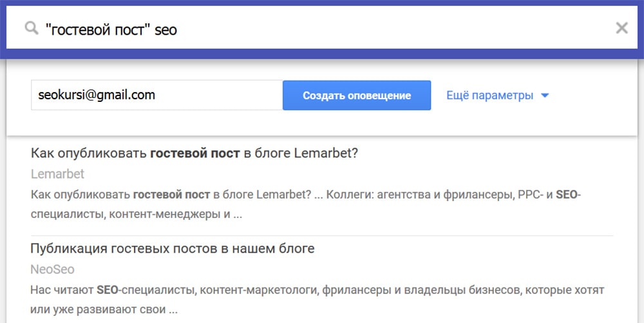Open the Lemarbet guest post result title
This screenshot has width=644, height=323.
coord(194,153)
